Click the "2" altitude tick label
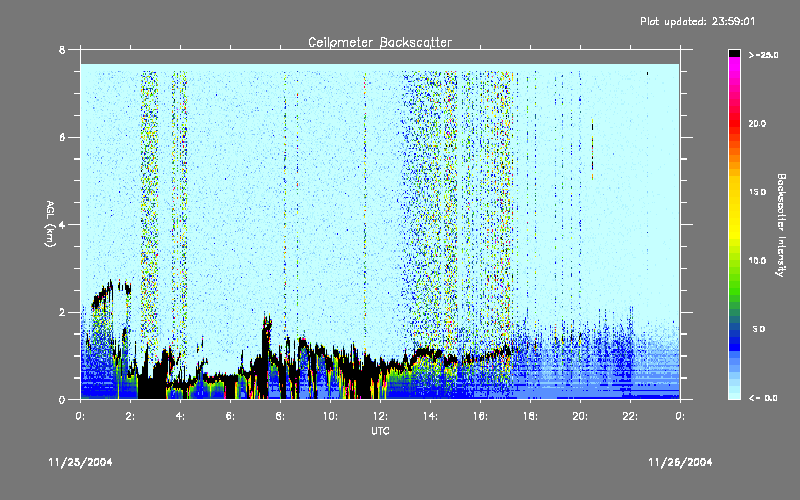This screenshot has width=800, height=500. 62,312
